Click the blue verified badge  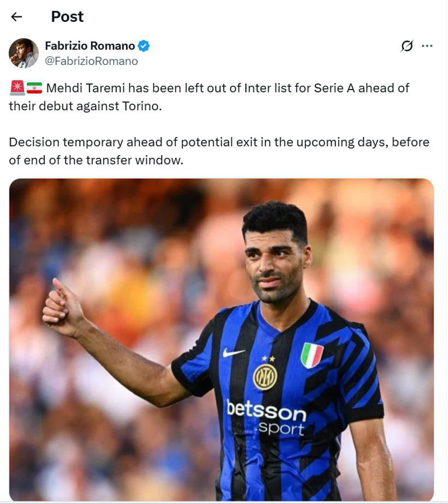click(x=144, y=46)
